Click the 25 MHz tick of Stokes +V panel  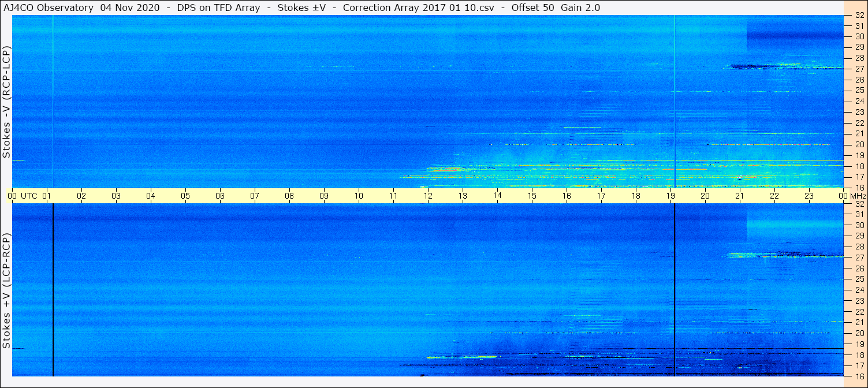[x=859, y=279]
